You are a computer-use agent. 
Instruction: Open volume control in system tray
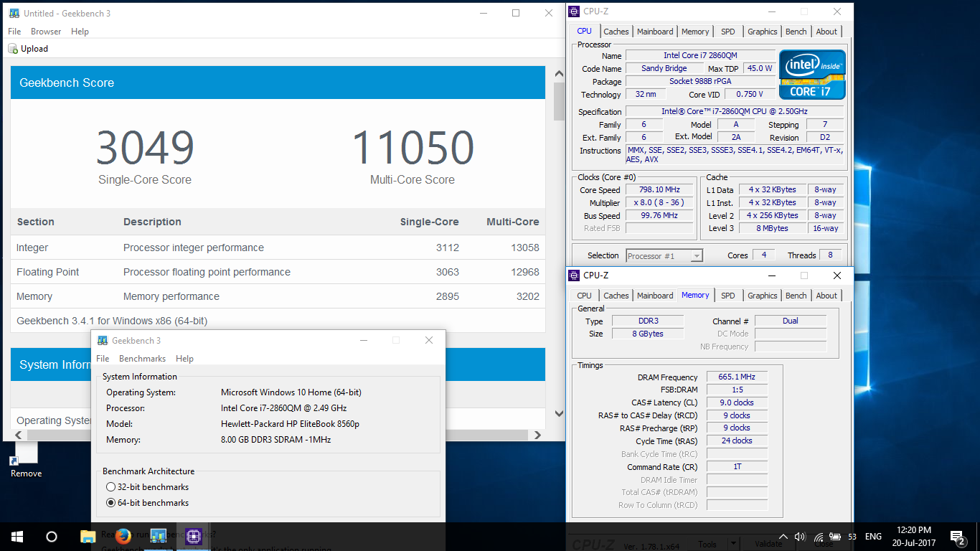[800, 537]
